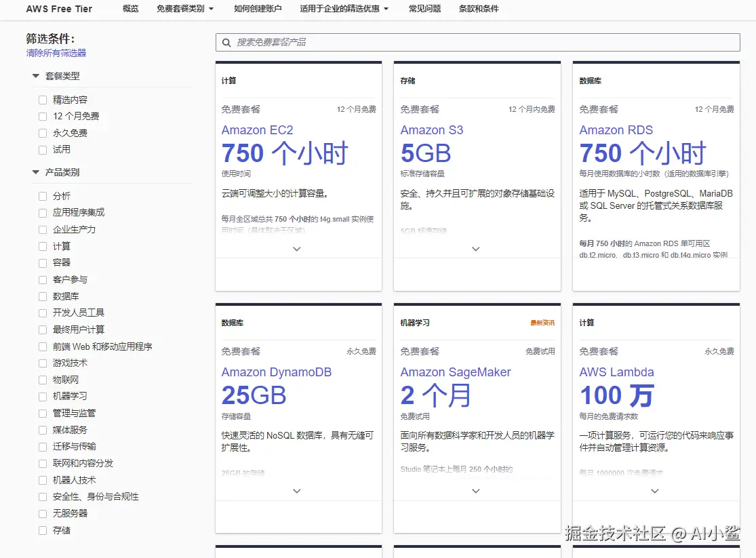The height and width of the screenshot is (558, 756).
Task: Check the 管理与监管 checkbox
Action: click(x=43, y=414)
